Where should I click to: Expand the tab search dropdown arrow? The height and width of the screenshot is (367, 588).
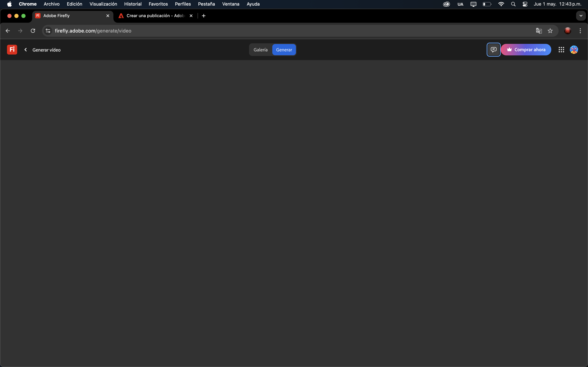point(581,16)
